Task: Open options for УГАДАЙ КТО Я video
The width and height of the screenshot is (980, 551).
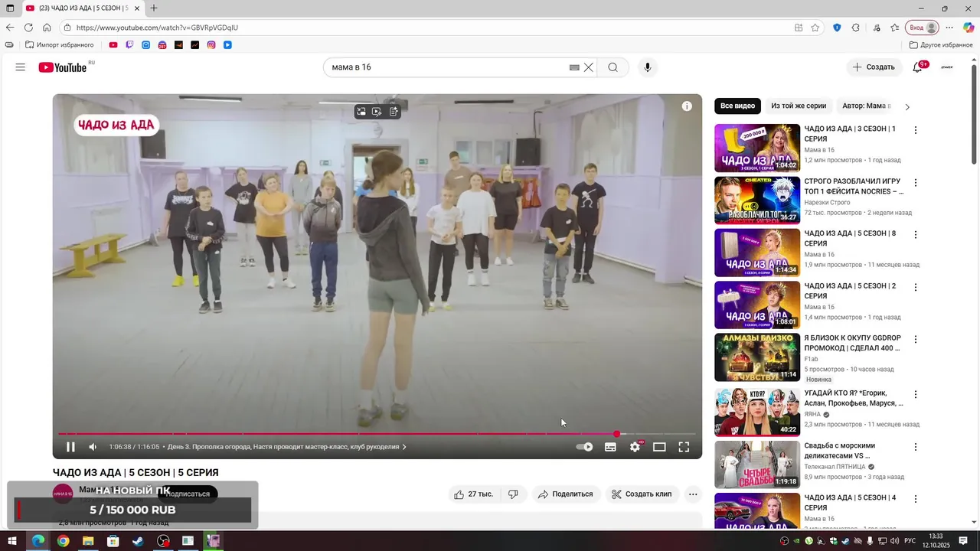Action: 915,395
